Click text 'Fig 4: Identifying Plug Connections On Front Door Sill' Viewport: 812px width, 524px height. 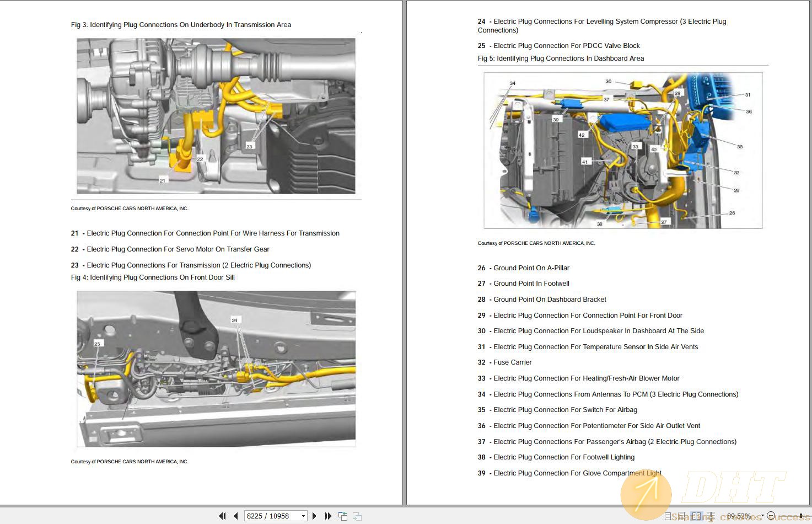153,277
